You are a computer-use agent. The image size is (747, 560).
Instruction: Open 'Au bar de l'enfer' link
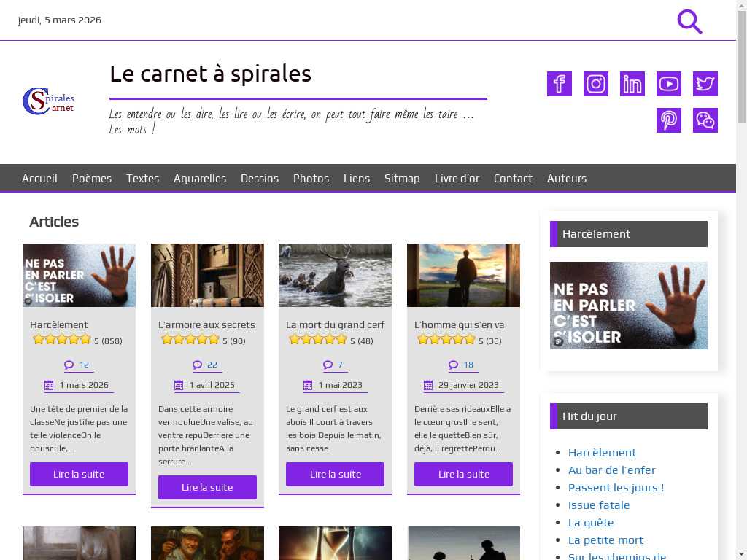coord(611,470)
